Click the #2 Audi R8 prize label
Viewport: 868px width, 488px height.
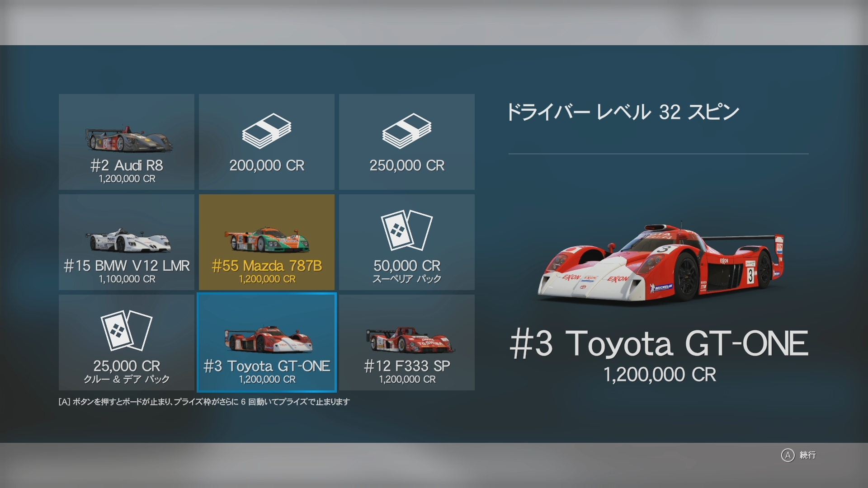pyautogui.click(x=127, y=165)
